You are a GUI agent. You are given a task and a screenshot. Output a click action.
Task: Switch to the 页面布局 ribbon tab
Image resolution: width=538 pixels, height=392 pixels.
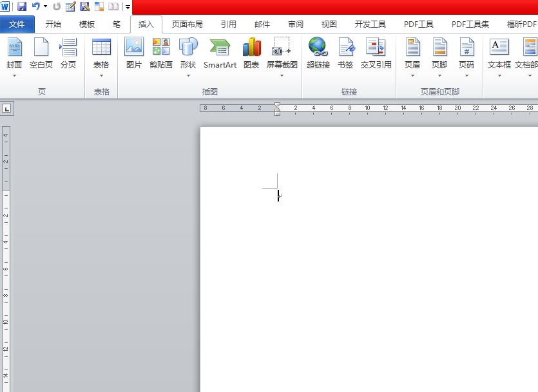(x=187, y=24)
